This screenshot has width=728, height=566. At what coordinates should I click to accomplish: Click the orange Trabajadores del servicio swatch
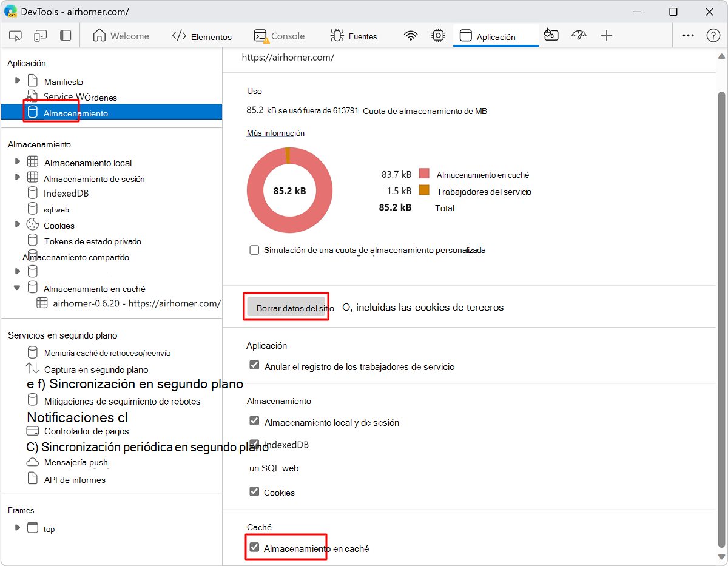[x=424, y=190]
